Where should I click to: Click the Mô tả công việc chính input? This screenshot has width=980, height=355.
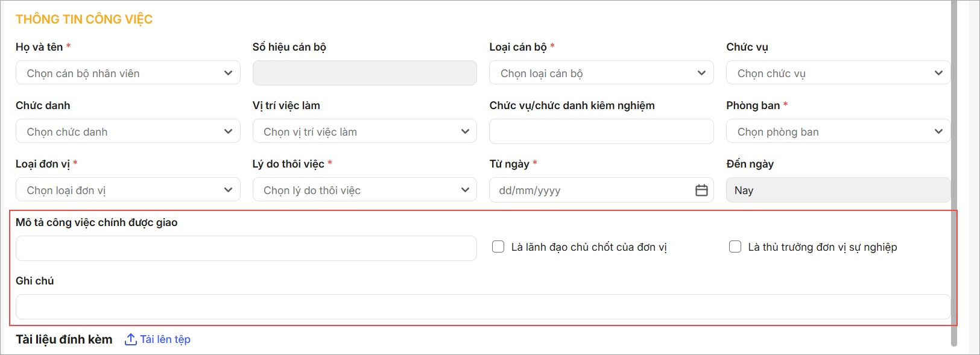tap(246, 248)
